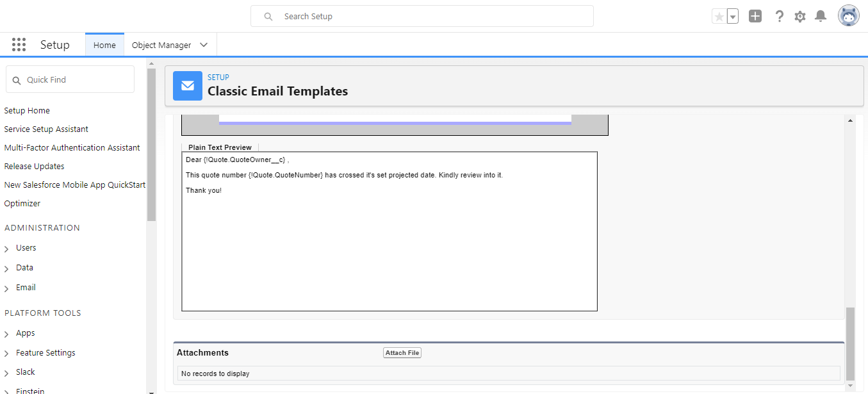Click the sidebar vertical scrollbar
This screenshot has height=394, width=868.
151,144
